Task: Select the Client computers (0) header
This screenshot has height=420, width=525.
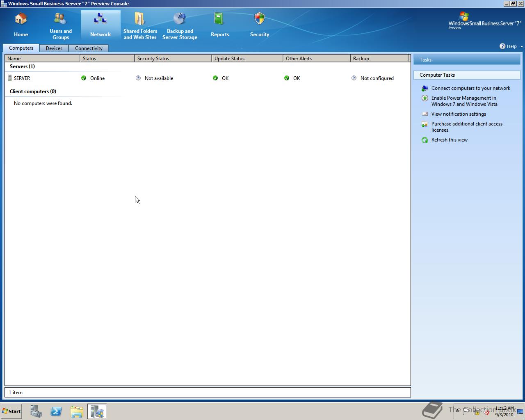Action: tap(33, 91)
